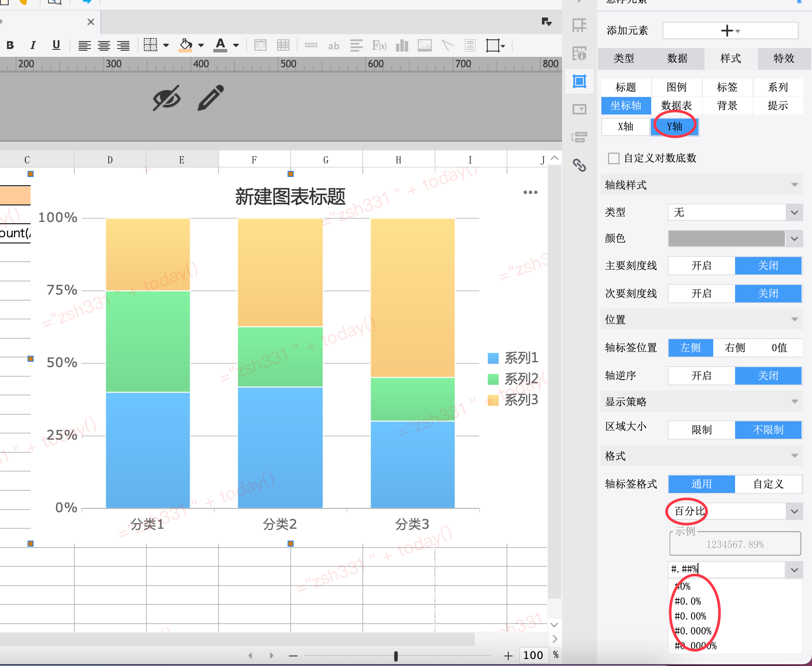Switch 轴标签格式 to 自定义
The image size is (812, 666).
[x=768, y=484]
